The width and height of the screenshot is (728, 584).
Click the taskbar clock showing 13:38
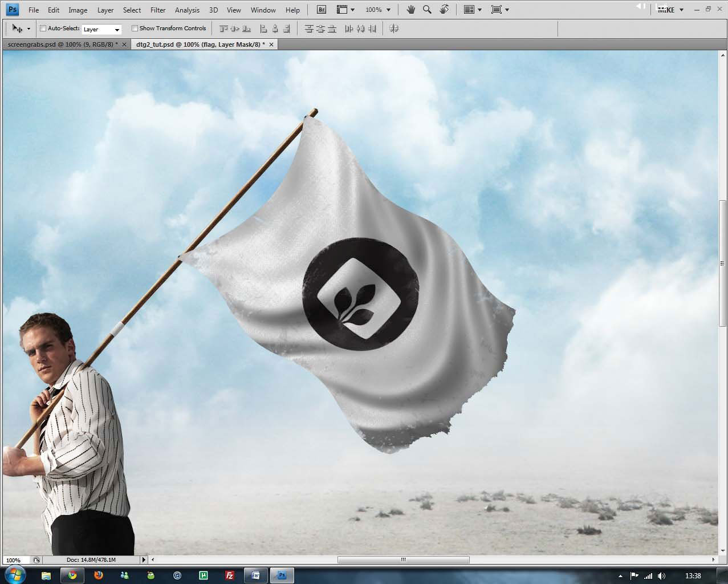[x=693, y=576]
